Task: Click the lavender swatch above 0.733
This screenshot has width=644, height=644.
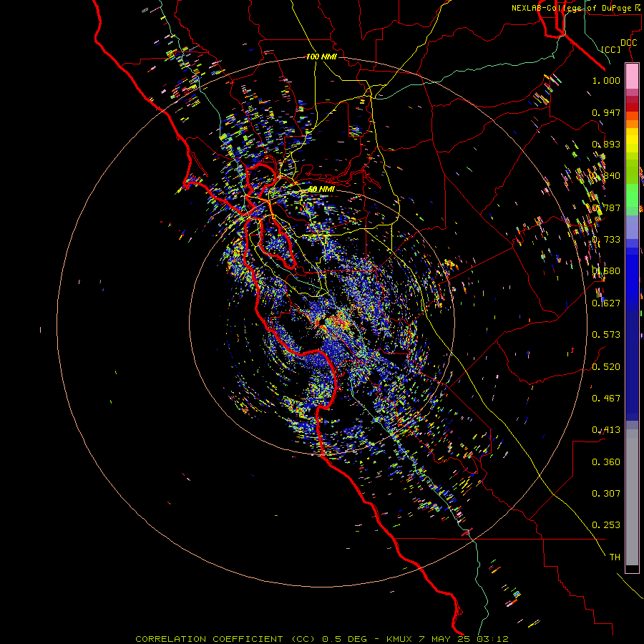Action: tap(632, 227)
